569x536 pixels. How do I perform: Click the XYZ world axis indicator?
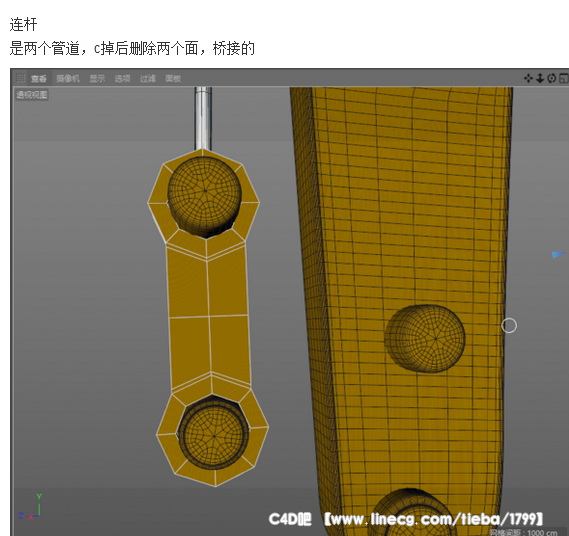click(x=30, y=507)
